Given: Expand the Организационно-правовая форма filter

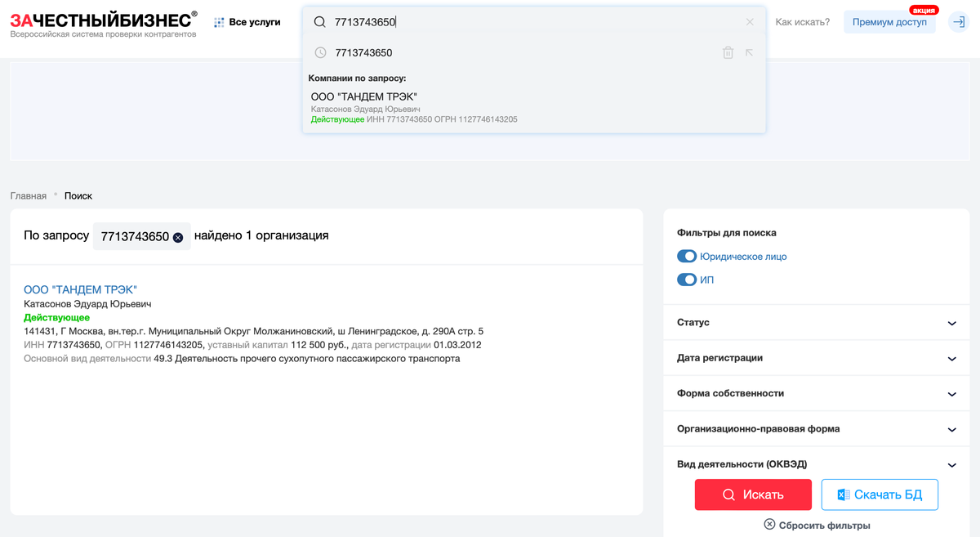Looking at the screenshot, I should [x=817, y=428].
